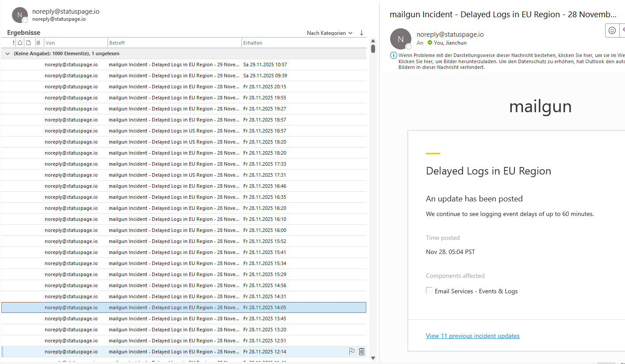This screenshot has width=625, height=364.
Task: Reverse sort order with the down arrow
Action: 361,33
